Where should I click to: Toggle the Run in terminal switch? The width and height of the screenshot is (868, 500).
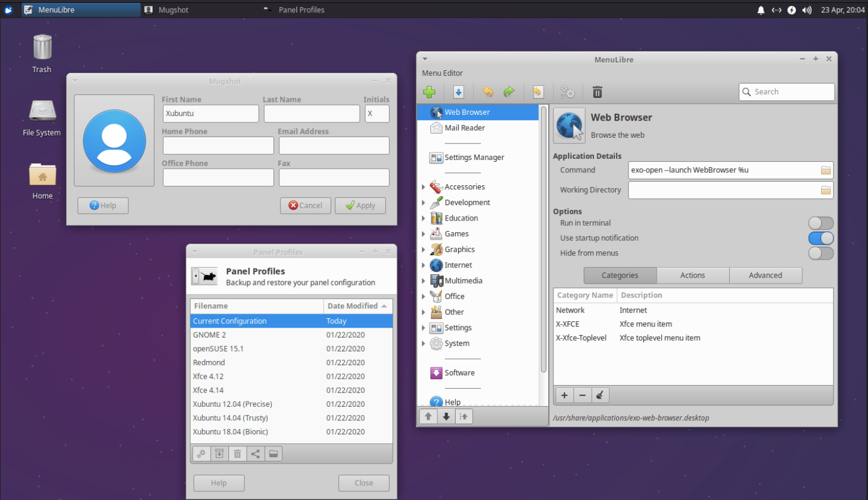coord(821,223)
